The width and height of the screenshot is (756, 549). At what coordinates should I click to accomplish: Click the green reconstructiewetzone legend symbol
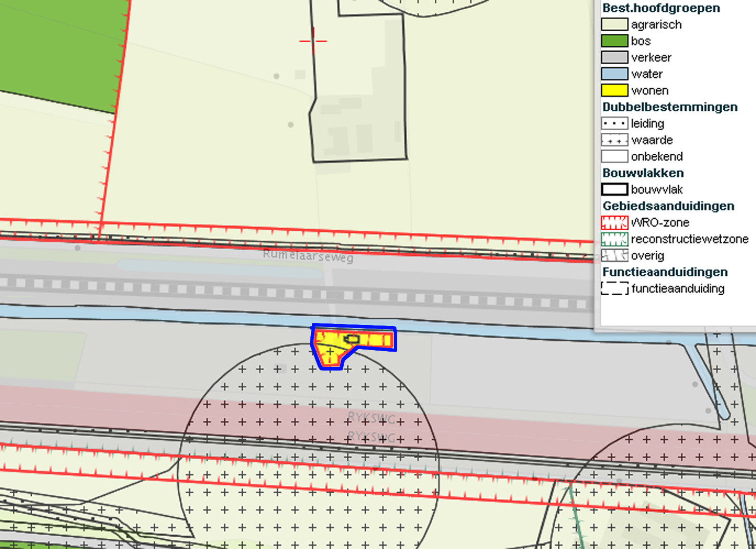(x=614, y=238)
